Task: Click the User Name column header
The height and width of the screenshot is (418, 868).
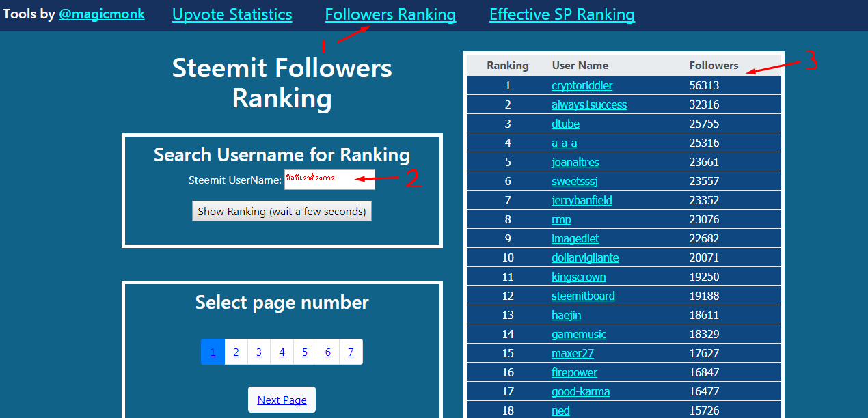Action: (580, 66)
